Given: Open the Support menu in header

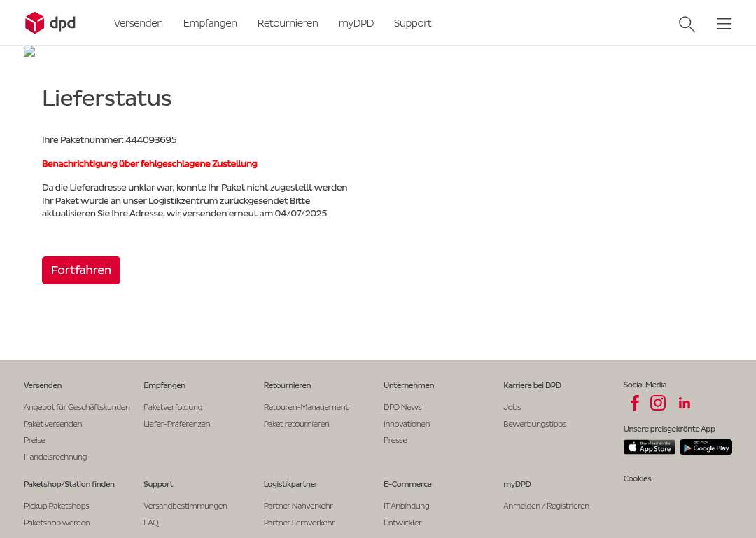Looking at the screenshot, I should tap(413, 23).
